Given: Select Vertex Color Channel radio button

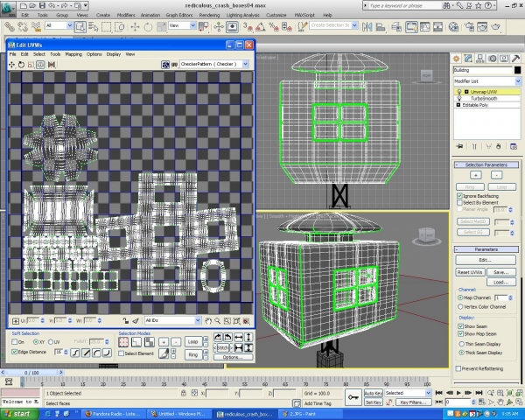Looking at the screenshot, I should [460, 307].
